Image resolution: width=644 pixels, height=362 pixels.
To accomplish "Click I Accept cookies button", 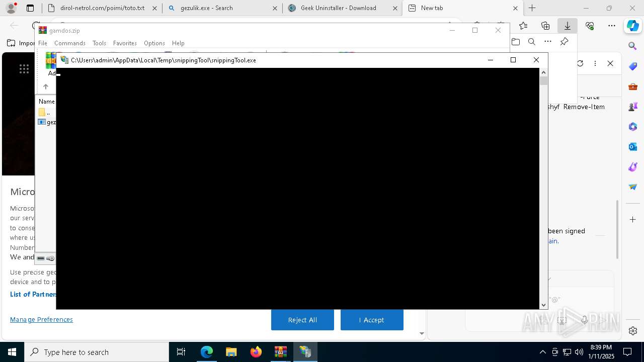I will (372, 320).
